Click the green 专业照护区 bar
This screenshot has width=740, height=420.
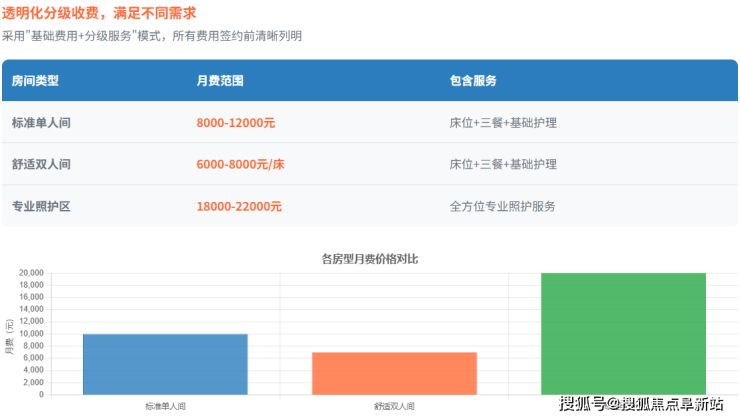(623, 334)
